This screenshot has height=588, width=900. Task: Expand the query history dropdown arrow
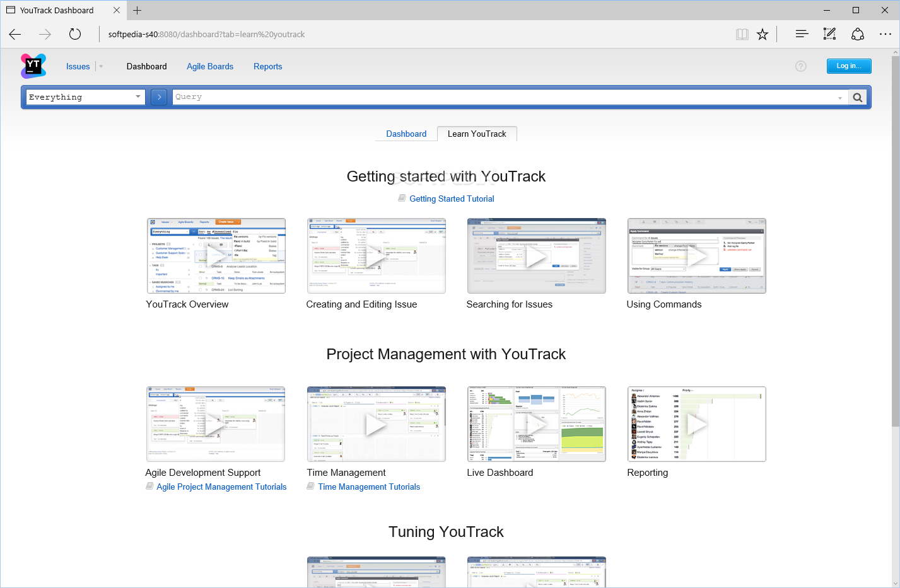coord(839,98)
